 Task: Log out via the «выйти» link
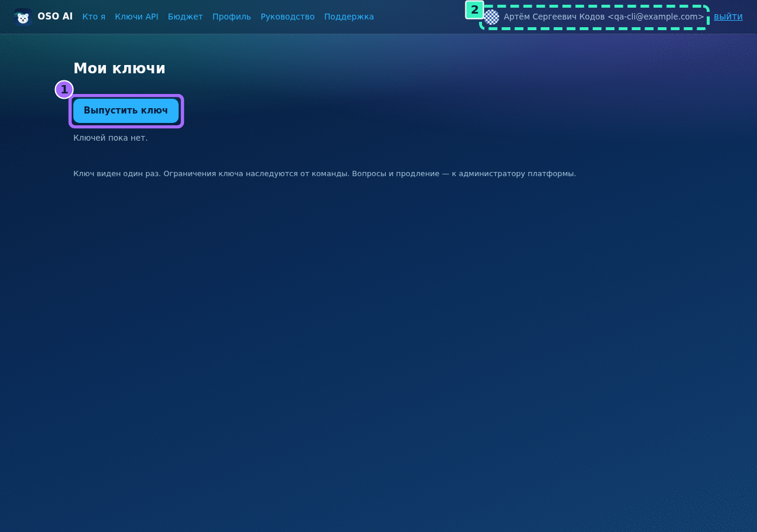click(728, 17)
